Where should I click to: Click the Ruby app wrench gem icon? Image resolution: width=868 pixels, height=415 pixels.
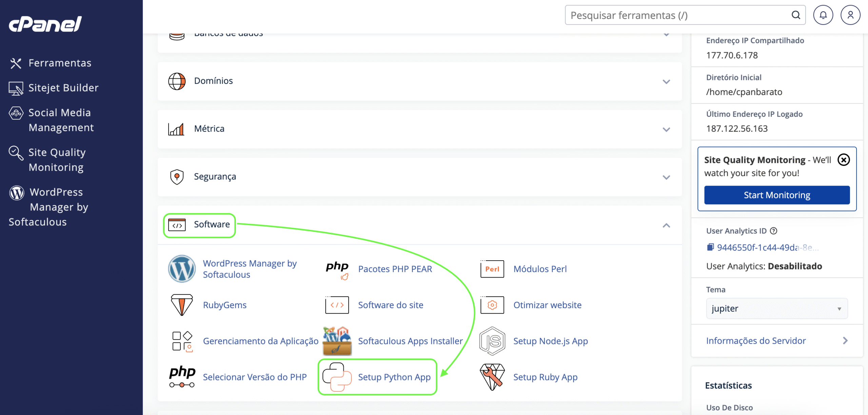coord(492,377)
